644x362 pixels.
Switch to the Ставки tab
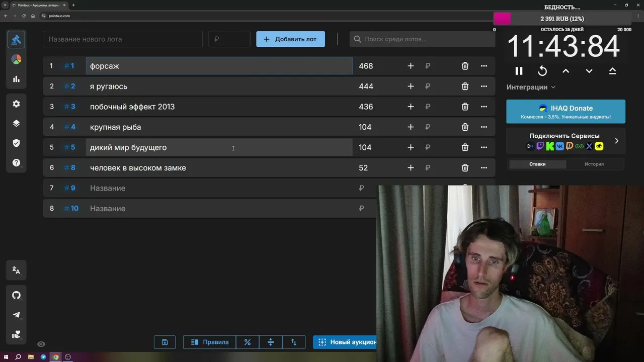[x=537, y=164]
